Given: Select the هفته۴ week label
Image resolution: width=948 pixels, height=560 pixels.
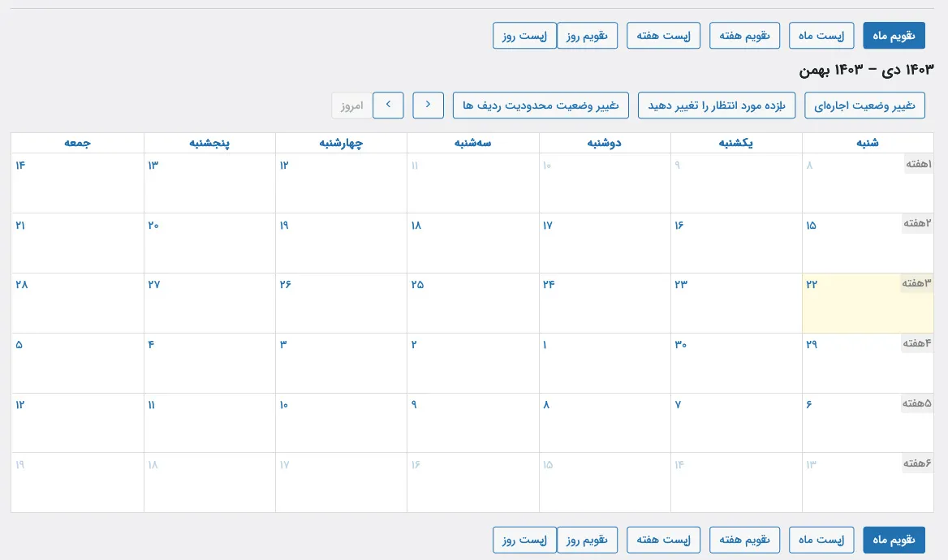Looking at the screenshot, I should click(x=917, y=342).
